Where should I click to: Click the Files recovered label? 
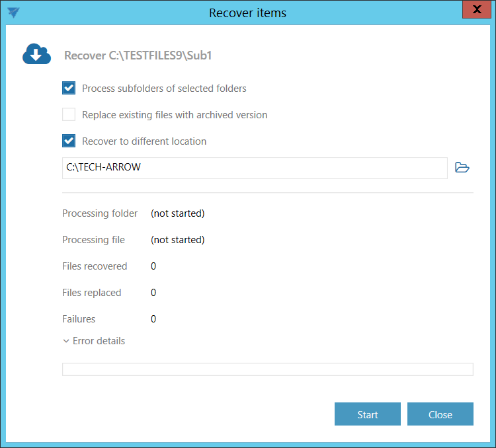click(95, 266)
